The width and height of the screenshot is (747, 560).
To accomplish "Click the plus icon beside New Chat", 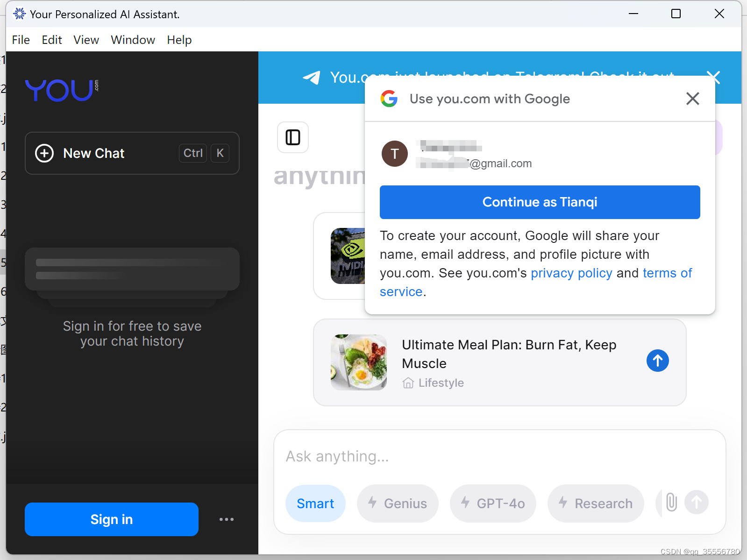I will click(44, 153).
